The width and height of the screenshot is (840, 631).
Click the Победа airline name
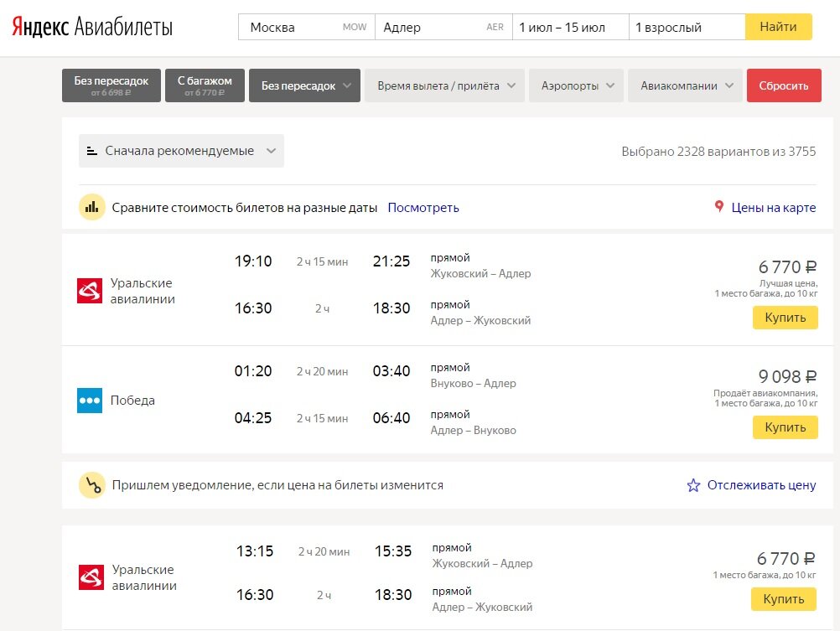coord(132,401)
